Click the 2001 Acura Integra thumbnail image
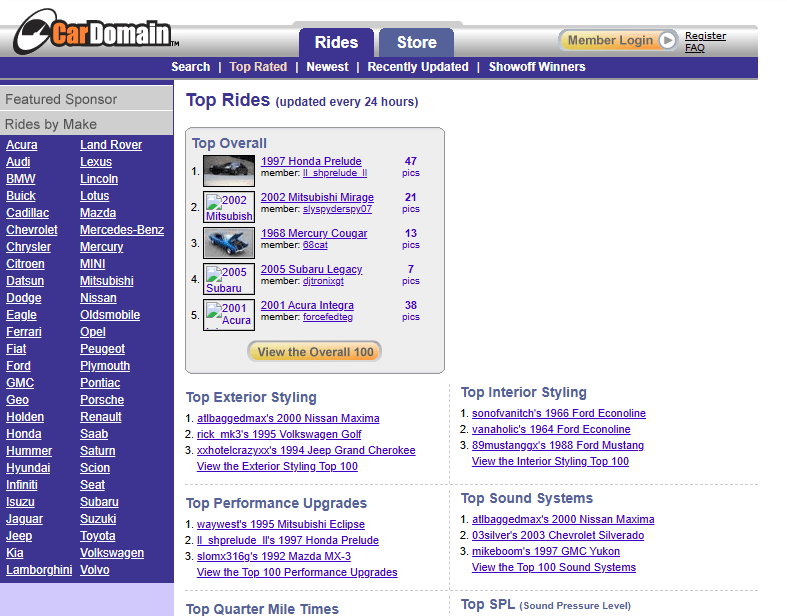Screen dimensions: 787x616 pyautogui.click(x=229, y=315)
